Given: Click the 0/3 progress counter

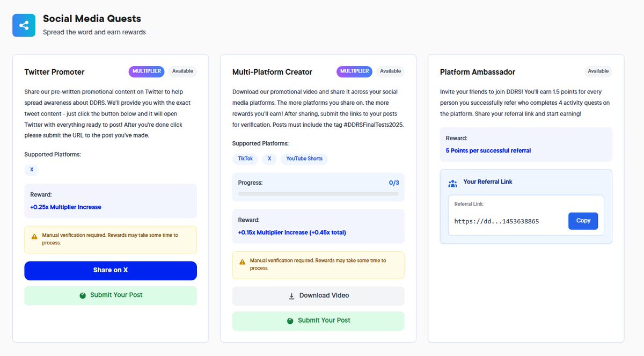Looking at the screenshot, I should (x=394, y=183).
